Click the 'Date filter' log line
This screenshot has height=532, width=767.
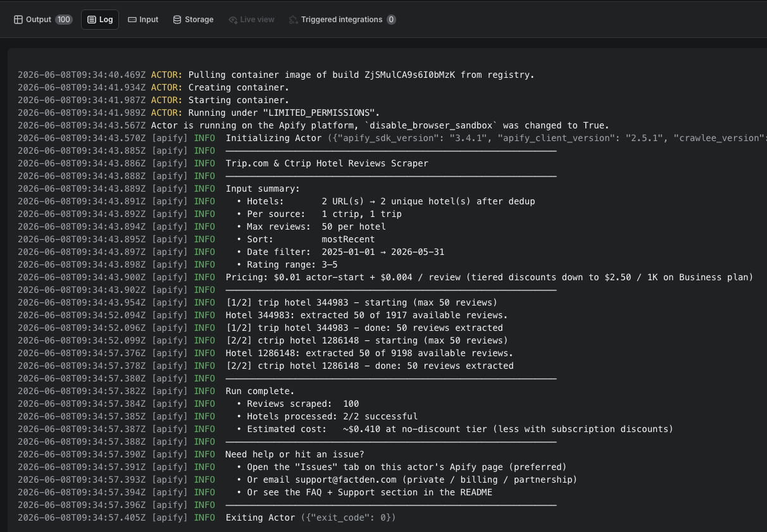(231, 252)
